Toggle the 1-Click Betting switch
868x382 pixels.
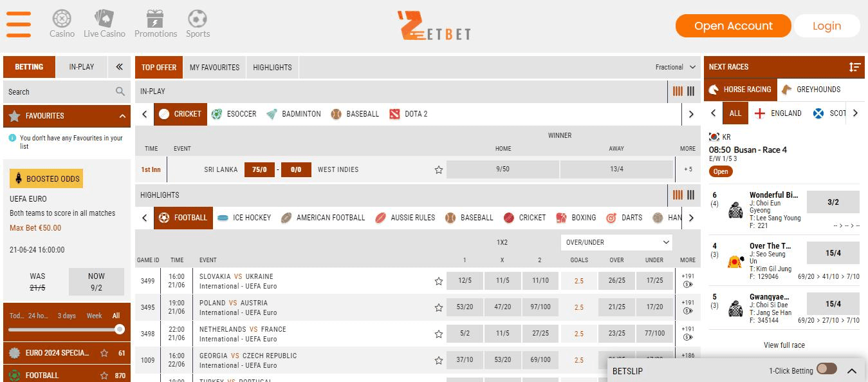(x=826, y=369)
